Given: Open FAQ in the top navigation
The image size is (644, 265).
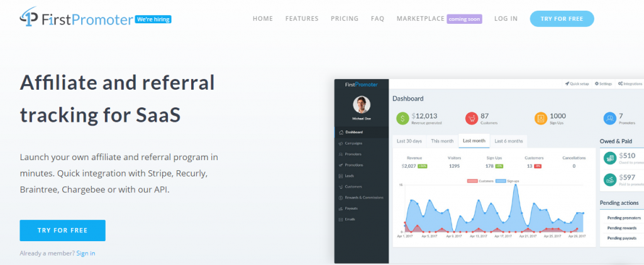Looking at the screenshot, I should tap(377, 19).
